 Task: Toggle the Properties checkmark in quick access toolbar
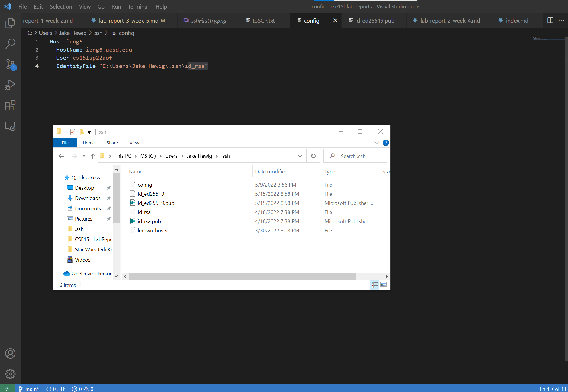[72, 132]
